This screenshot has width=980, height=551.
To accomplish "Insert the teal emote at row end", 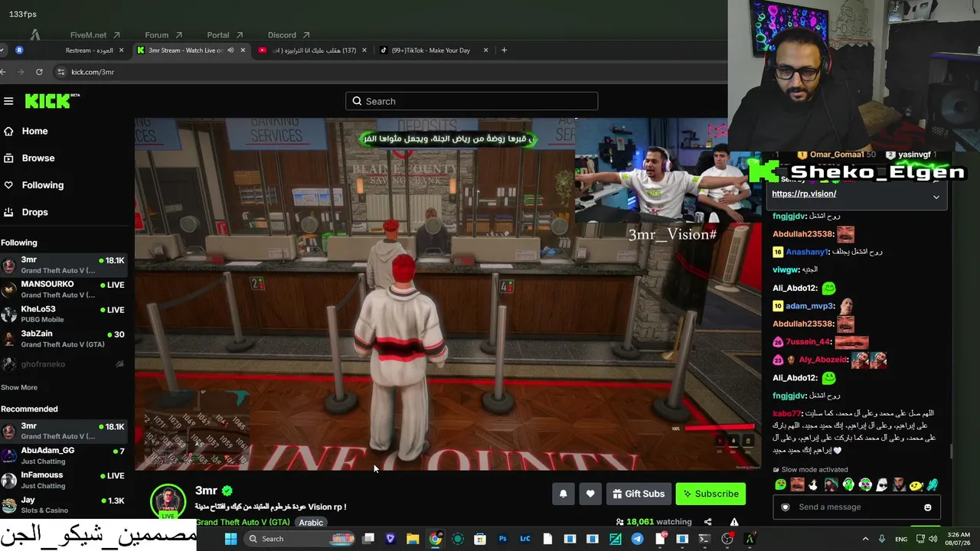I will (933, 484).
